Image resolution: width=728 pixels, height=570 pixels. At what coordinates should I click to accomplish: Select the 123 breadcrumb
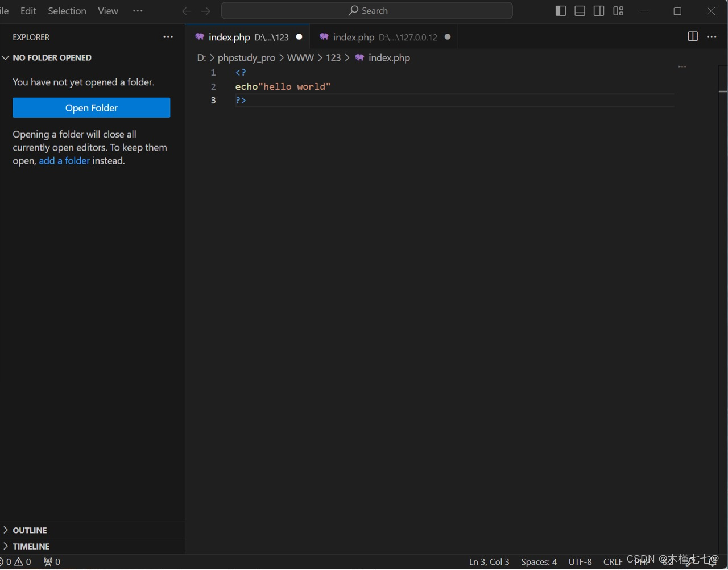333,58
